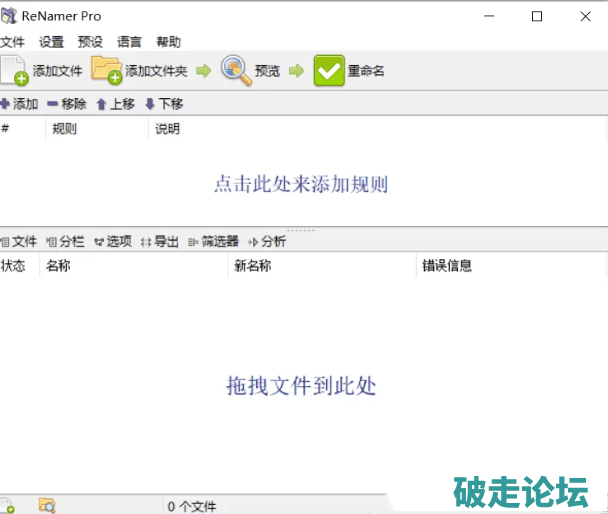
Task: Click the folder search icon in status bar
Action: pos(46,506)
